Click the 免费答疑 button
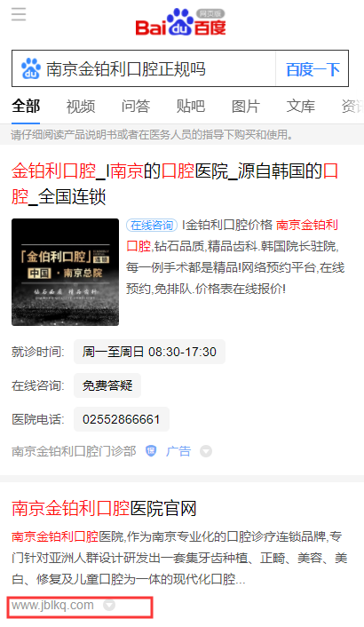Screen dimensions: 364x627 [107, 385]
